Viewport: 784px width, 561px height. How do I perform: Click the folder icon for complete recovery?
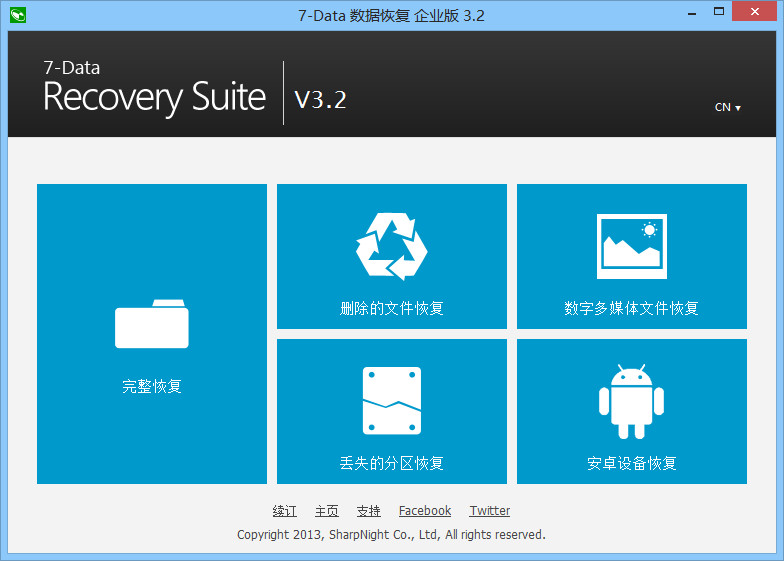(x=152, y=324)
